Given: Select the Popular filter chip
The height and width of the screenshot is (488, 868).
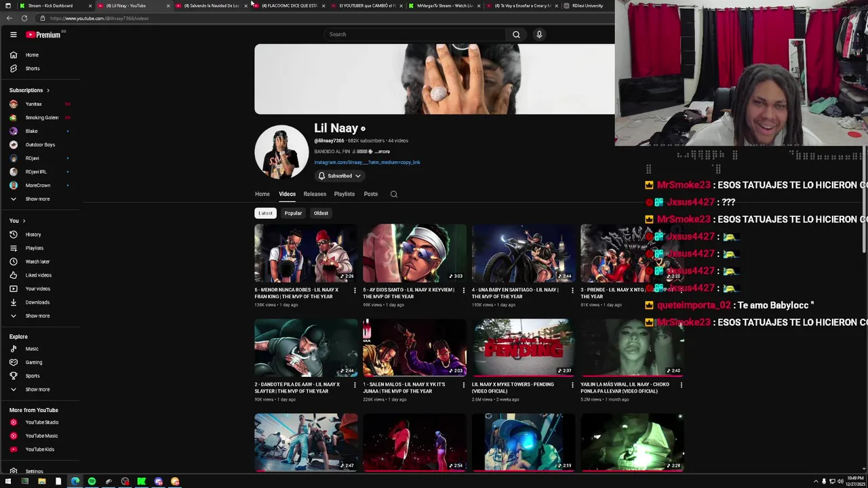Looking at the screenshot, I should (293, 213).
